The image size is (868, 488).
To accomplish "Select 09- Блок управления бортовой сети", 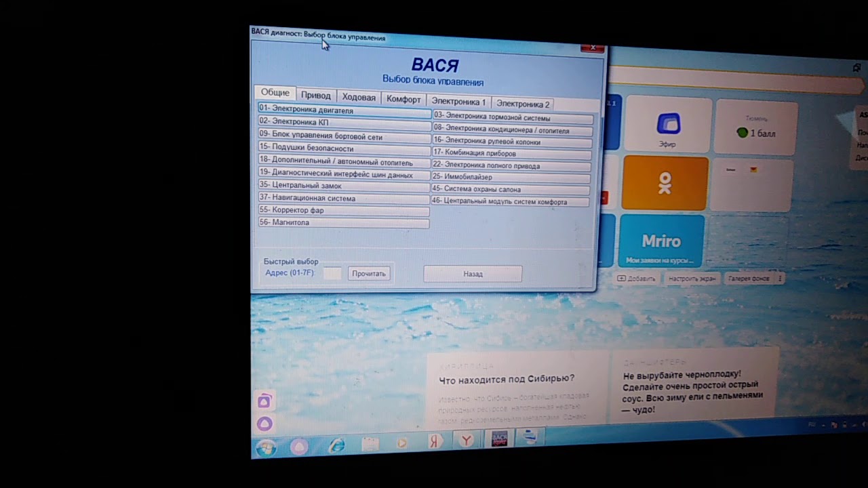I will [344, 136].
